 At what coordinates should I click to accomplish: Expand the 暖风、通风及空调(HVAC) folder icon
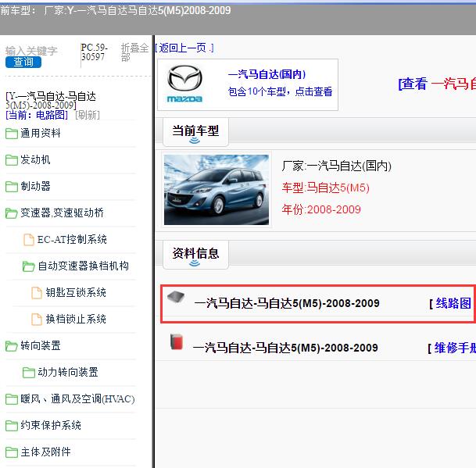coord(12,399)
